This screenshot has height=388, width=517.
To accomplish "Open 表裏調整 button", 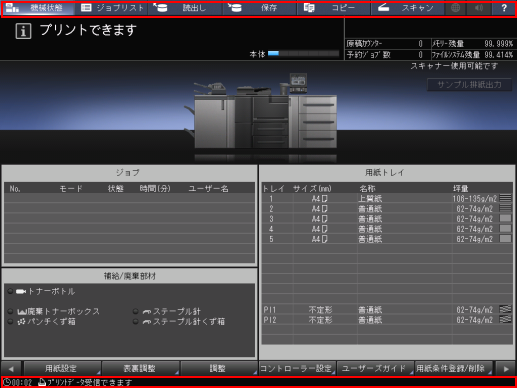I will click(140, 368).
